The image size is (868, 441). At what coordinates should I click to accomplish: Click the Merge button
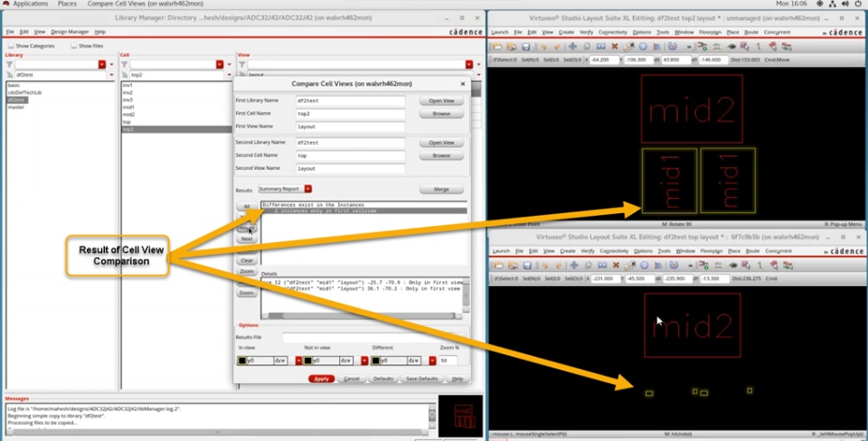pyautogui.click(x=441, y=189)
